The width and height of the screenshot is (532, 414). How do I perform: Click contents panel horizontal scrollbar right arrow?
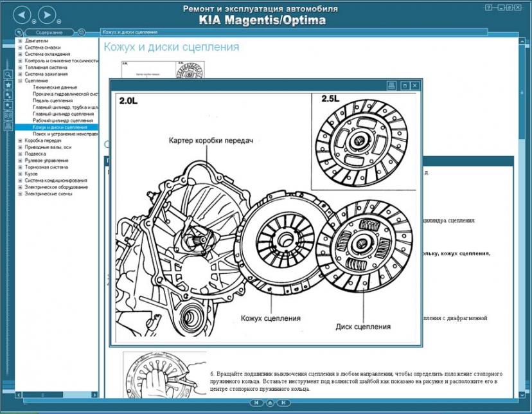tap(94, 395)
